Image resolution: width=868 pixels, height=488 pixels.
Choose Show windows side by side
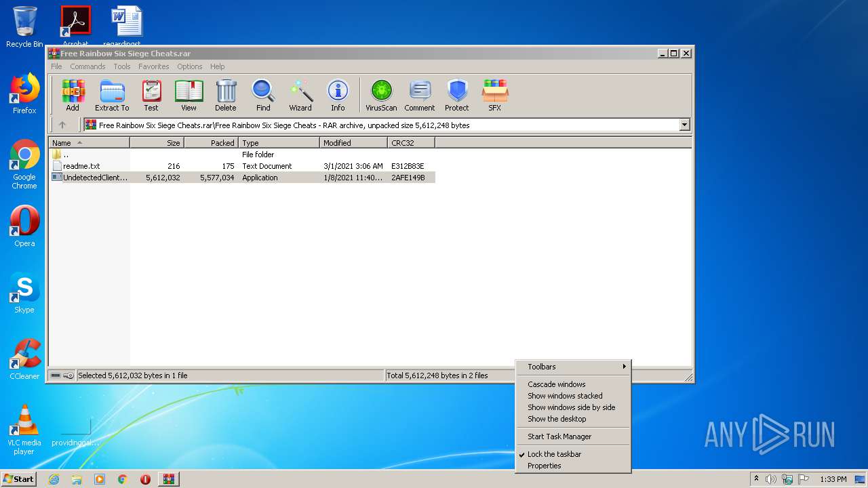[x=573, y=407]
